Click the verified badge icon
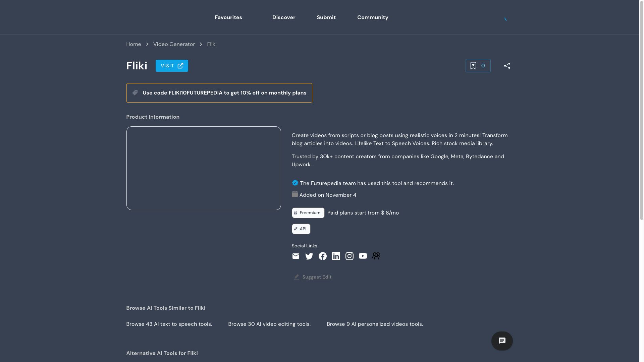The width and height of the screenshot is (644, 362). pos(295,183)
